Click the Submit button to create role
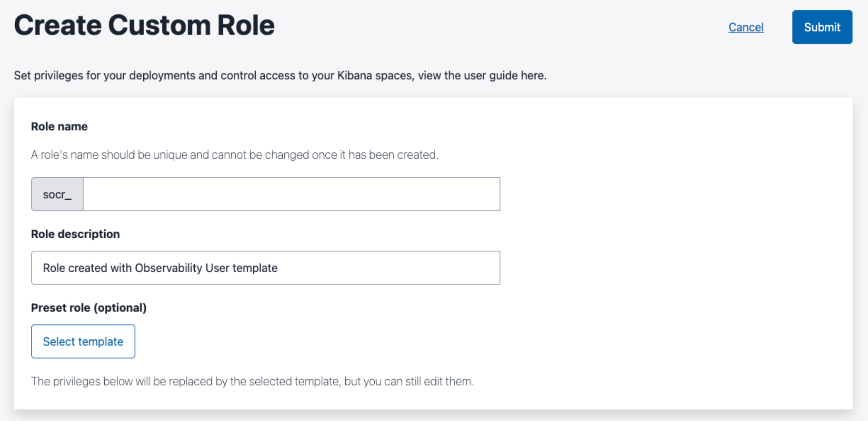This screenshot has height=421, width=868. tap(821, 27)
